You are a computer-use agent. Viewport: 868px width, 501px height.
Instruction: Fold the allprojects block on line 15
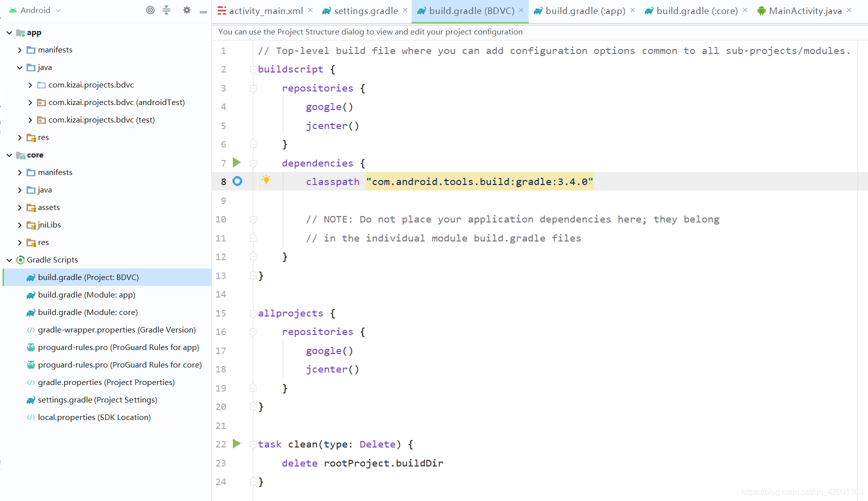coord(253,313)
